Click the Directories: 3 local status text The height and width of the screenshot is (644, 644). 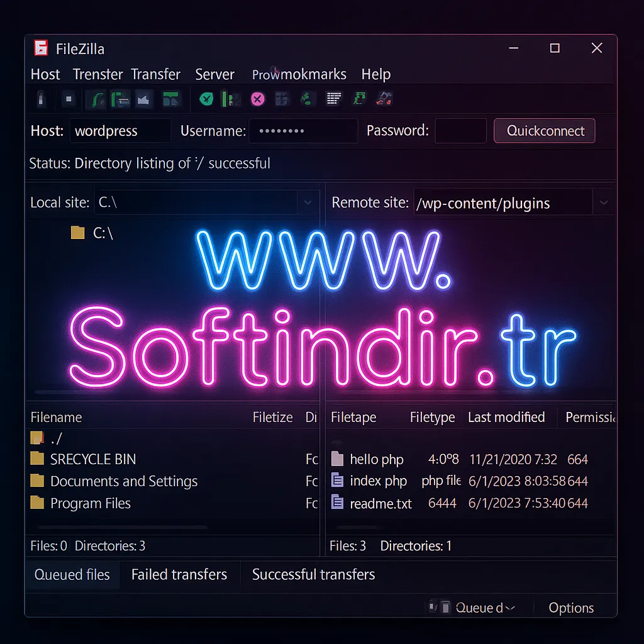pos(109,545)
